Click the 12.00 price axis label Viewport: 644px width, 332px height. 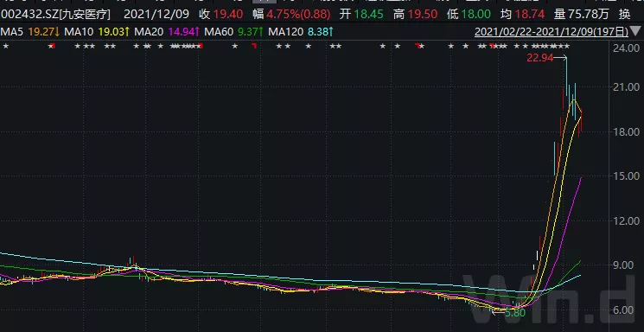pyautogui.click(x=626, y=221)
